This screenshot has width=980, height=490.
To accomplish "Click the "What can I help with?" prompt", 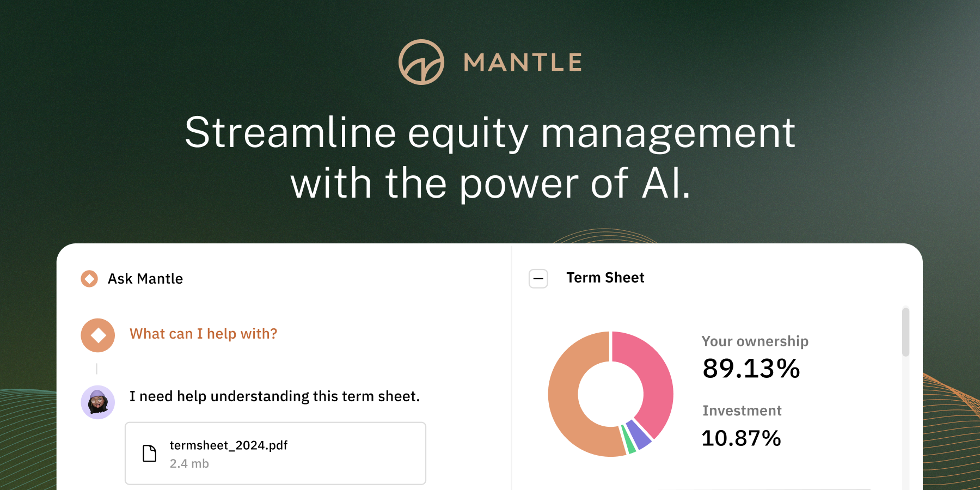I will point(203,334).
